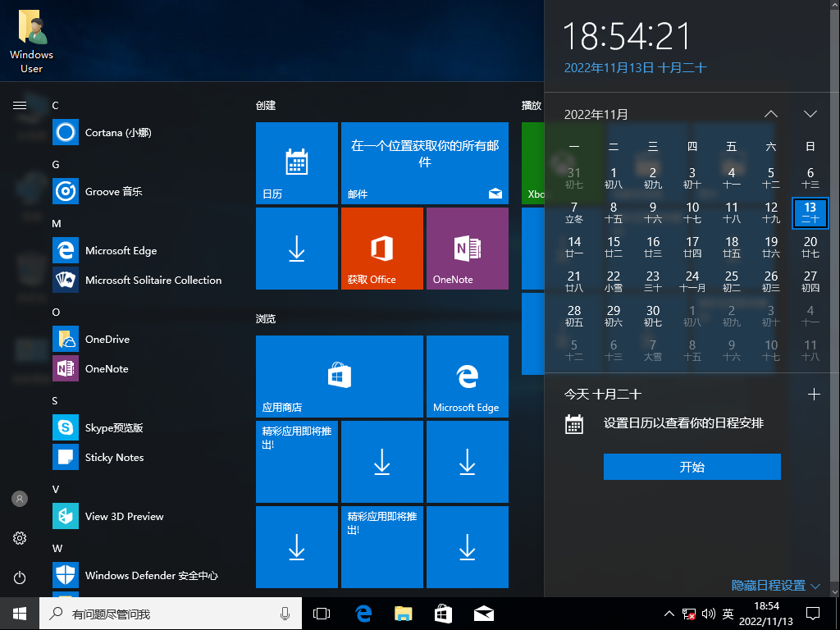This screenshot has height=630, width=840.
Task: Select November 1 初八 in calendar
Action: click(x=614, y=178)
